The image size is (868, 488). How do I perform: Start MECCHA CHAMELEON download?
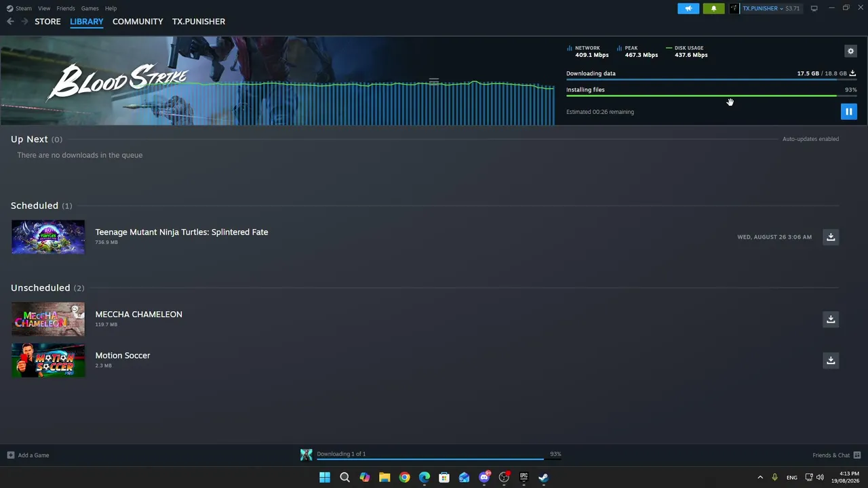[831, 319]
